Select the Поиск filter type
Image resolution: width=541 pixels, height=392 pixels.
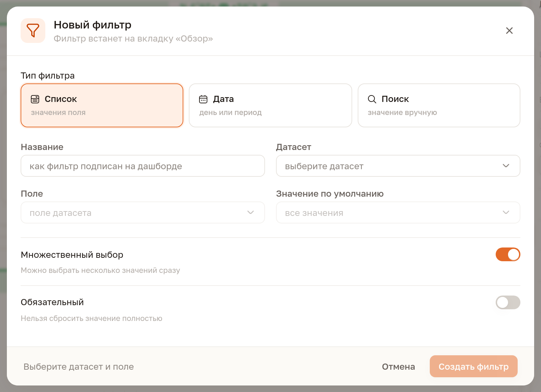[x=439, y=105]
